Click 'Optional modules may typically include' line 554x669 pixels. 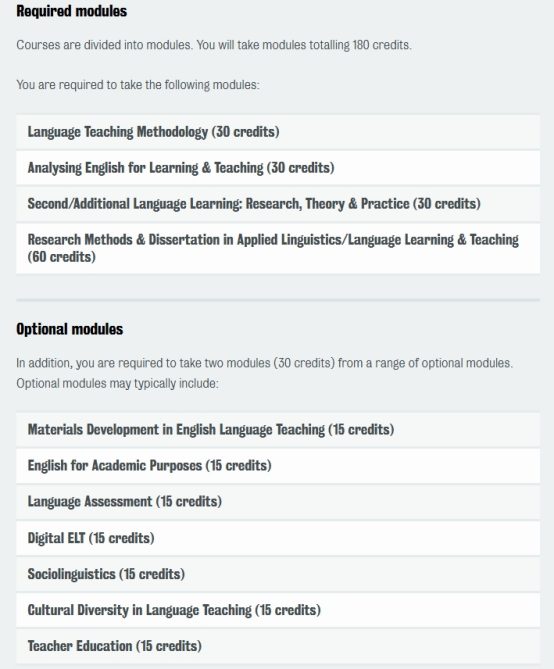point(117,384)
